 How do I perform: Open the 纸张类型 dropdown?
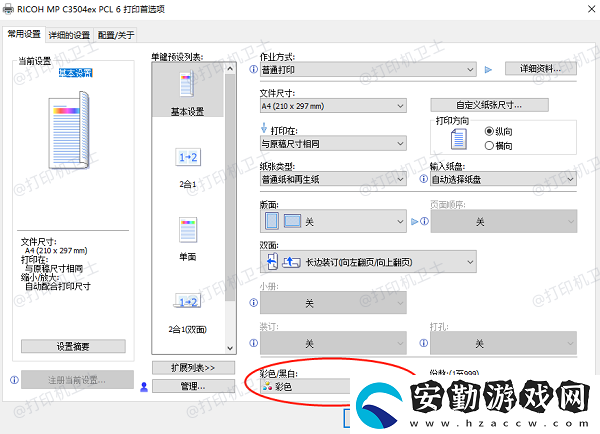333,179
